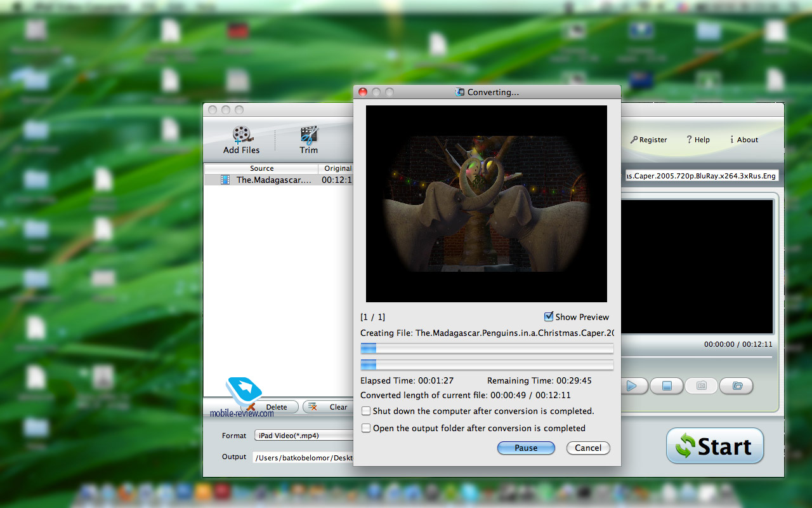Stop the preview playback

click(667, 385)
